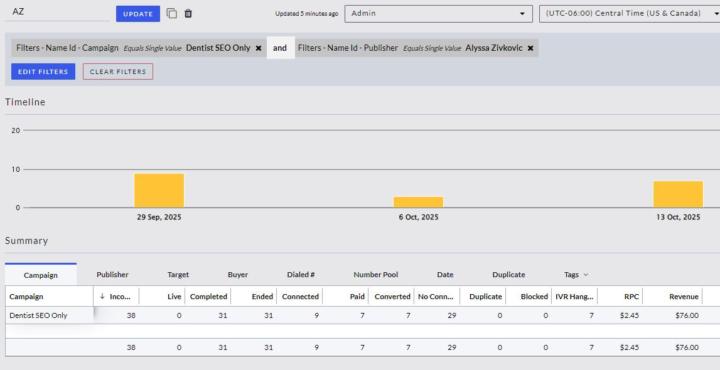Click the 'and' filter operator
The width and height of the screenshot is (720, 370).
click(280, 48)
